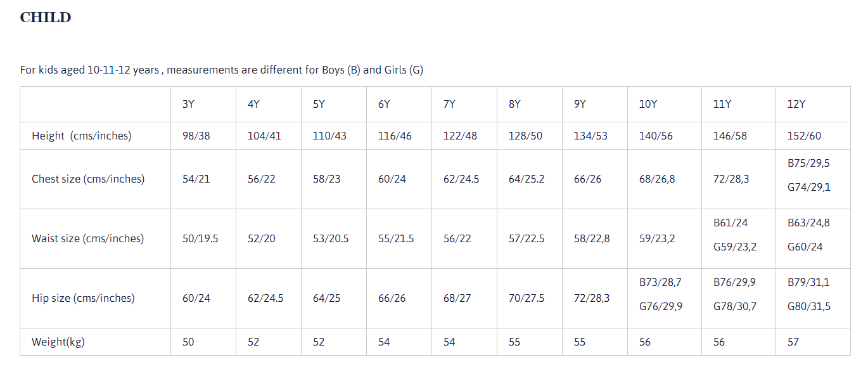
Task: Click chest value 62/24.5
Action: pyautogui.click(x=461, y=179)
